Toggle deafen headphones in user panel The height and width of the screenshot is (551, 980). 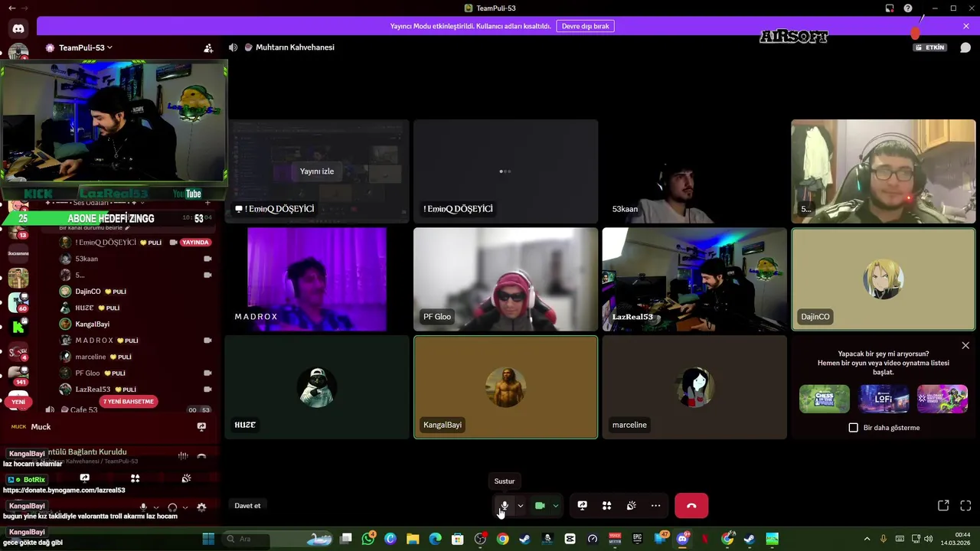(172, 507)
